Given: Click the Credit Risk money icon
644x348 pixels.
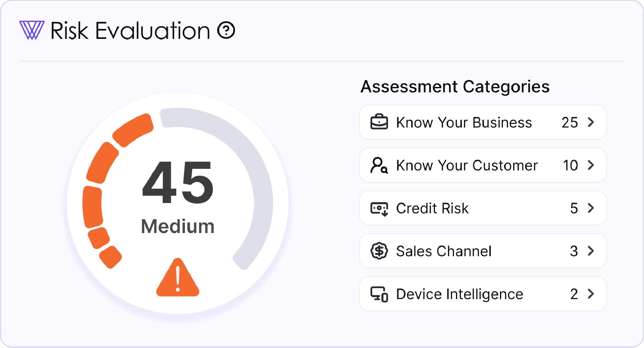Looking at the screenshot, I should 379,209.
